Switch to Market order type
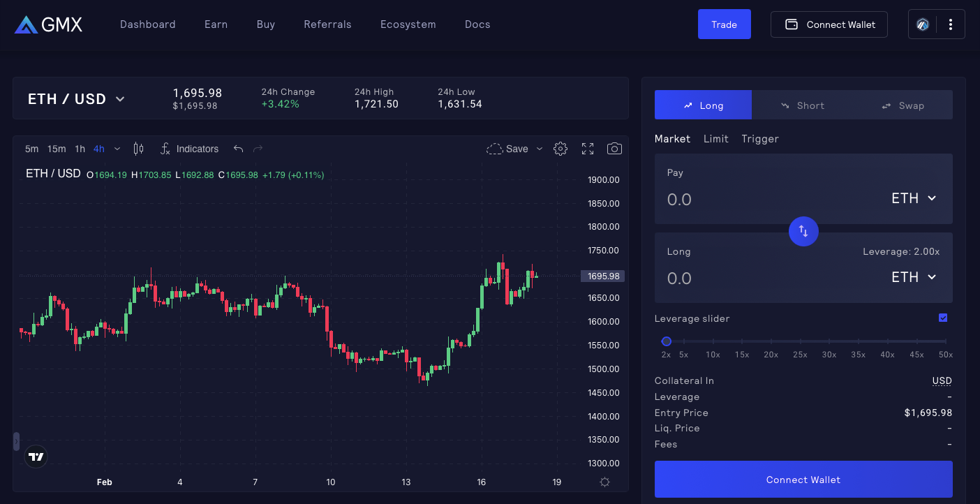Viewport: 980px width, 504px height. (672, 139)
